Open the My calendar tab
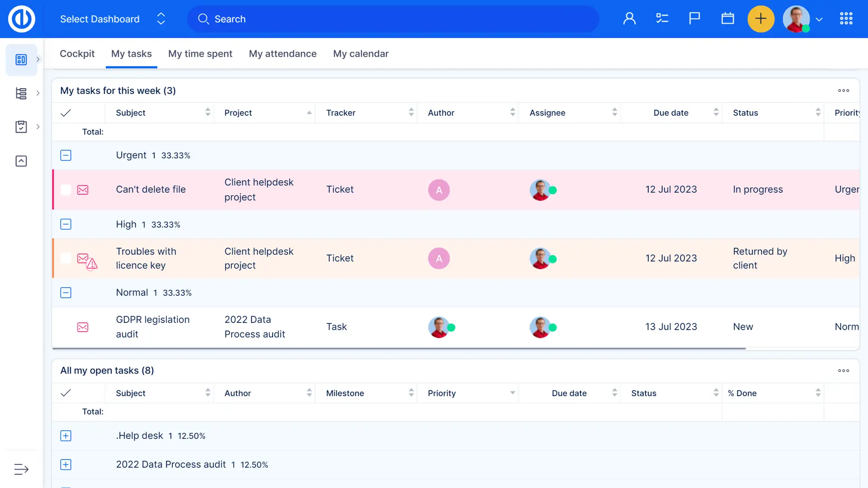Screen dimensions: 868x488 pyautogui.click(x=360, y=54)
